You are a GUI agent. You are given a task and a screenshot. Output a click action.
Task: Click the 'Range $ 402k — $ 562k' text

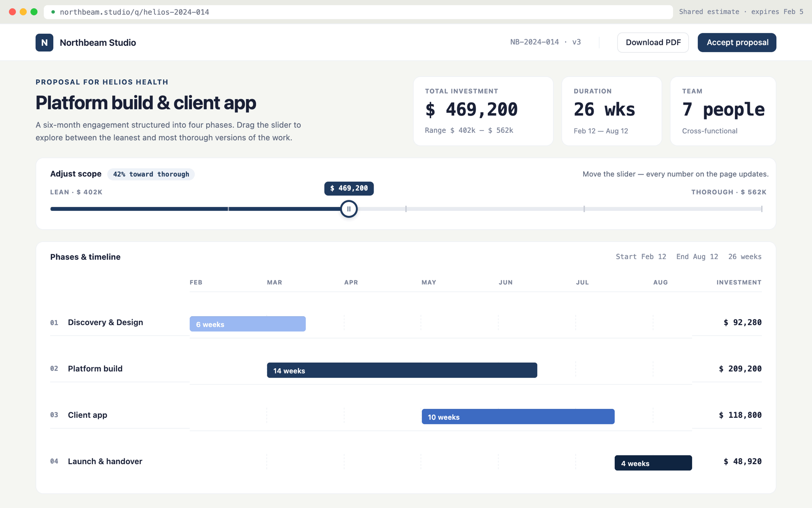click(469, 130)
